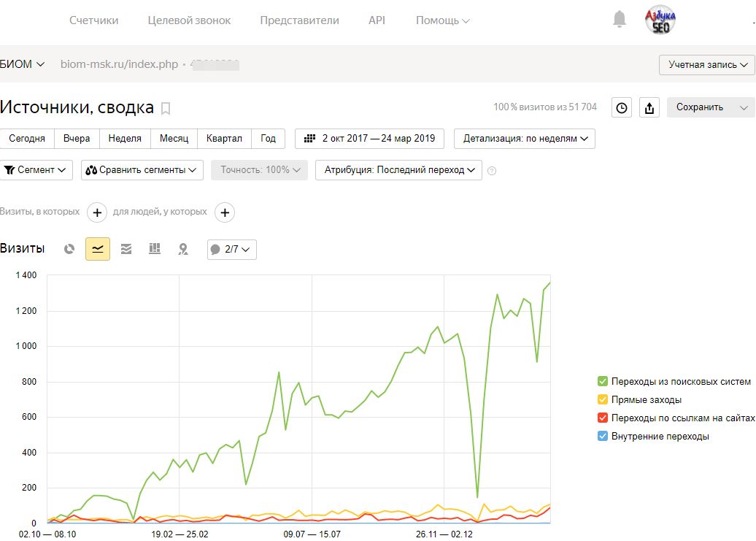Click the notifications bell icon
Image resolution: width=756 pixels, height=541 pixels.
point(620,20)
